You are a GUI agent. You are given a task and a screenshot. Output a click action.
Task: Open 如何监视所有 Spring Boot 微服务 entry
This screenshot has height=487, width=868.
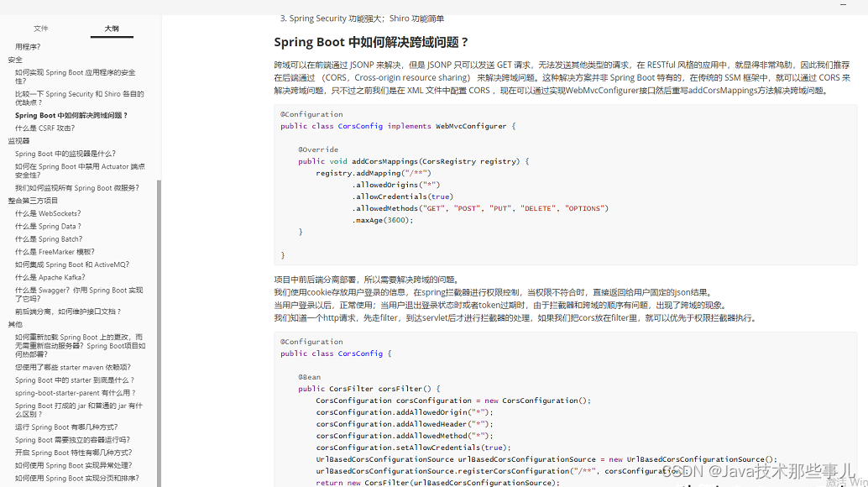[77, 188]
